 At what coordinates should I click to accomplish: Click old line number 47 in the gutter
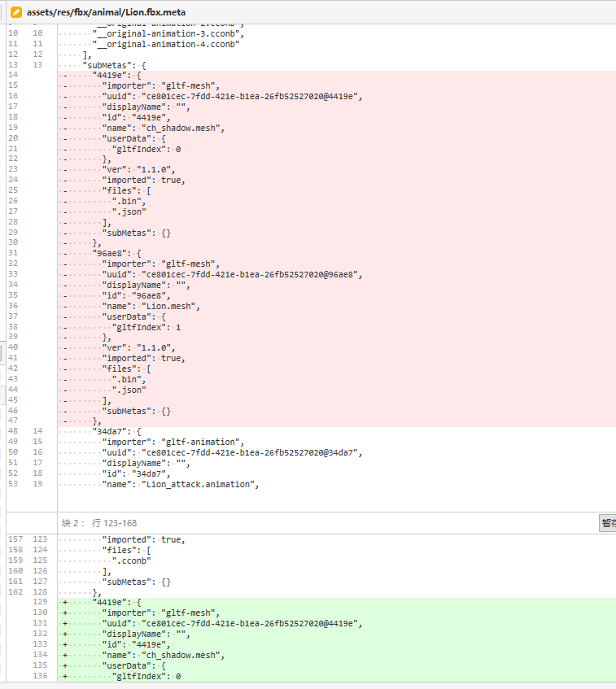(x=13, y=420)
